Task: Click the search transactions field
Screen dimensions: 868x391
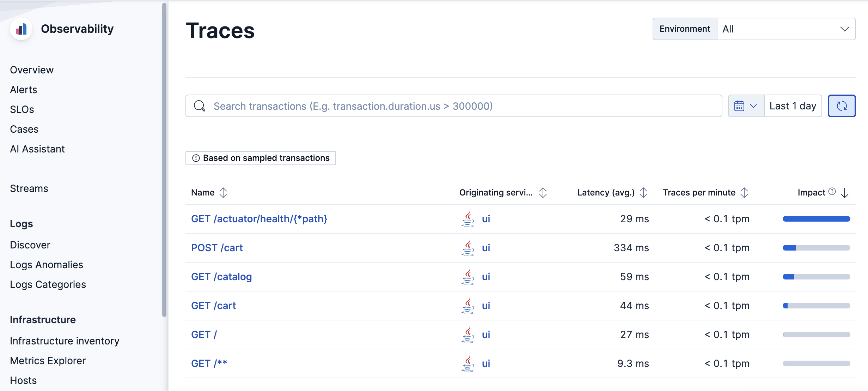Action: (x=458, y=106)
